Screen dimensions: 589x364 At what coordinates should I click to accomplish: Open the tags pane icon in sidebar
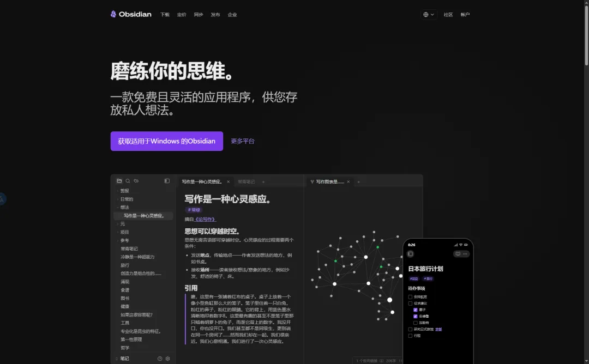tap(136, 181)
